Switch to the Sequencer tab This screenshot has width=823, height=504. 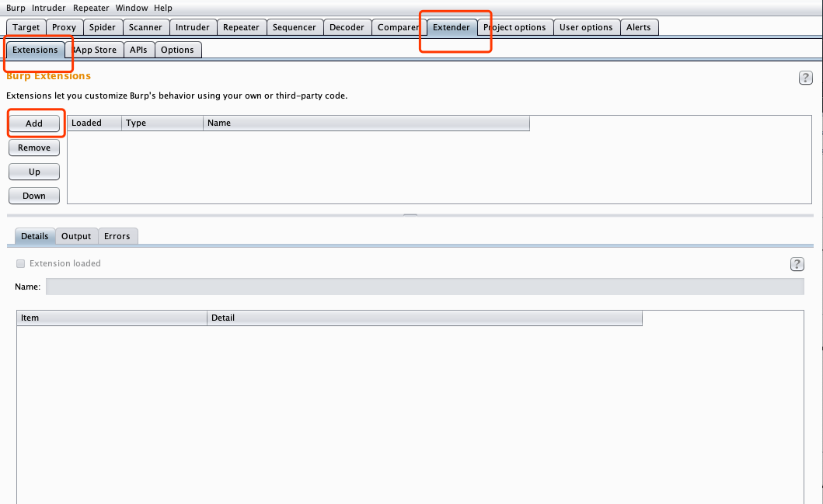(294, 27)
